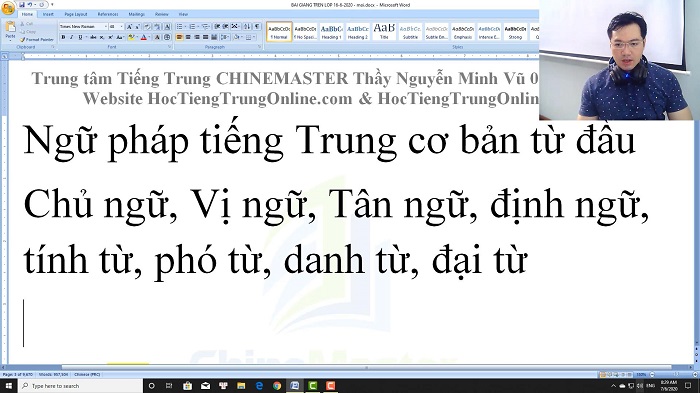Click the Numbering list icon
Viewport: 700px width, 393px height.
192,27
